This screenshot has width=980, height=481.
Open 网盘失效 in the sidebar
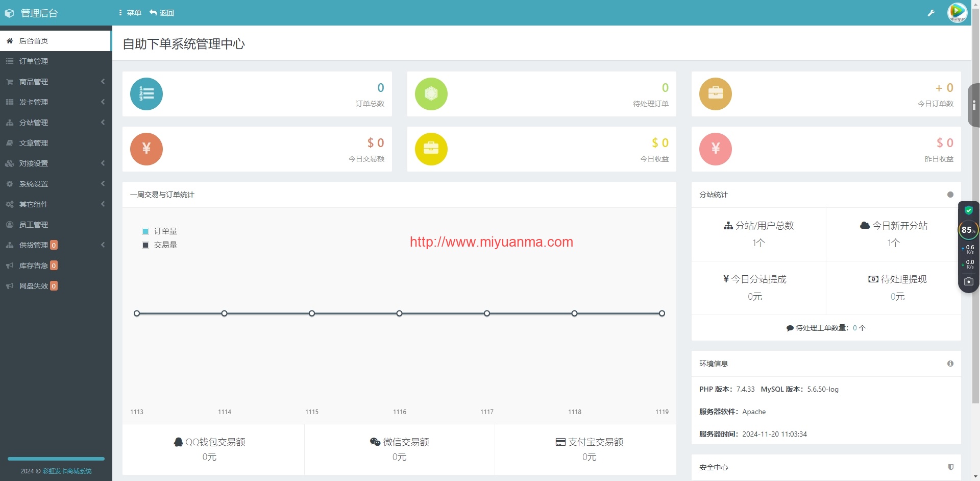point(56,286)
